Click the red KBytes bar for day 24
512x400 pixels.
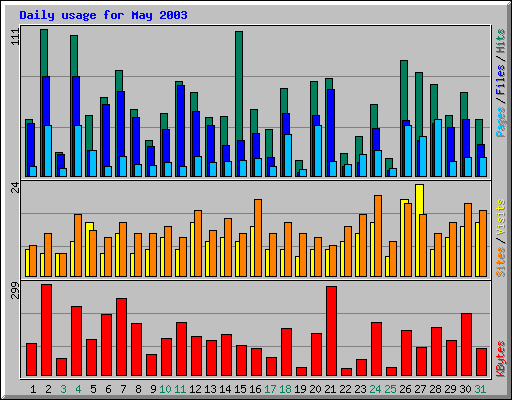pos(376,349)
